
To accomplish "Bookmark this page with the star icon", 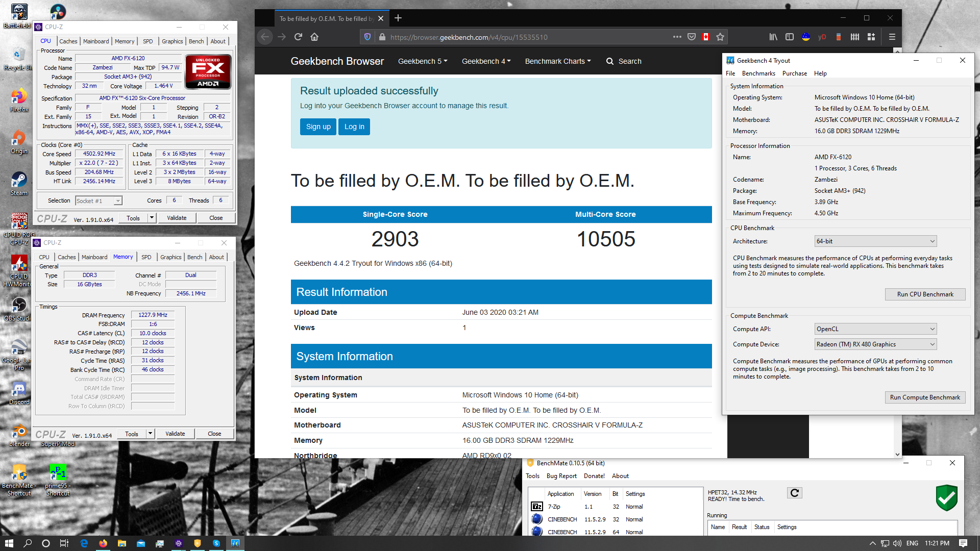I will 720,37.
